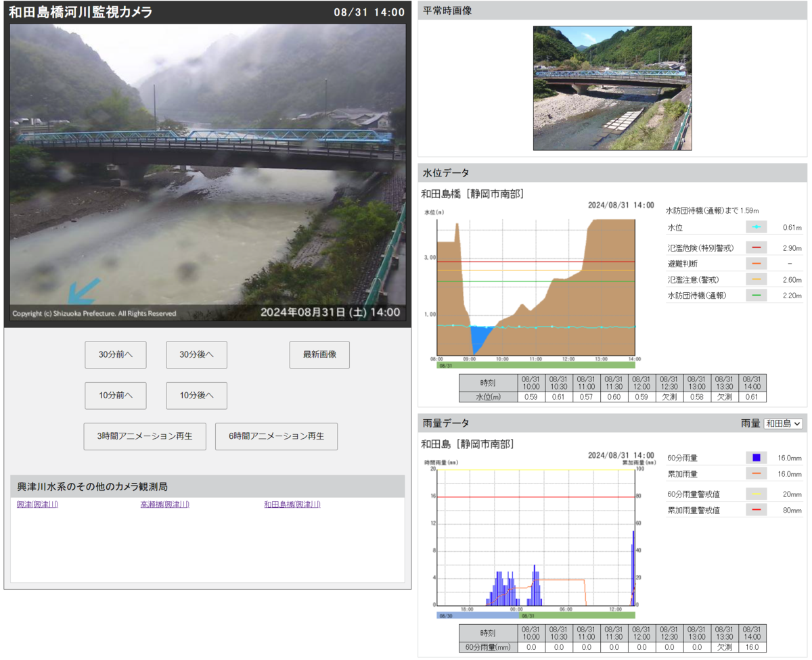Select the 水位データ section header
This screenshot has width=812, height=660.
(x=612, y=172)
